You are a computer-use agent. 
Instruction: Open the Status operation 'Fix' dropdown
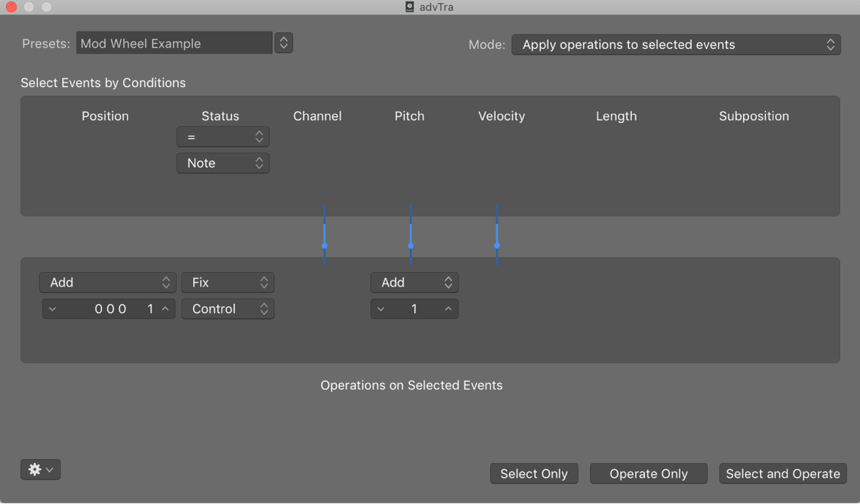pyautogui.click(x=228, y=283)
